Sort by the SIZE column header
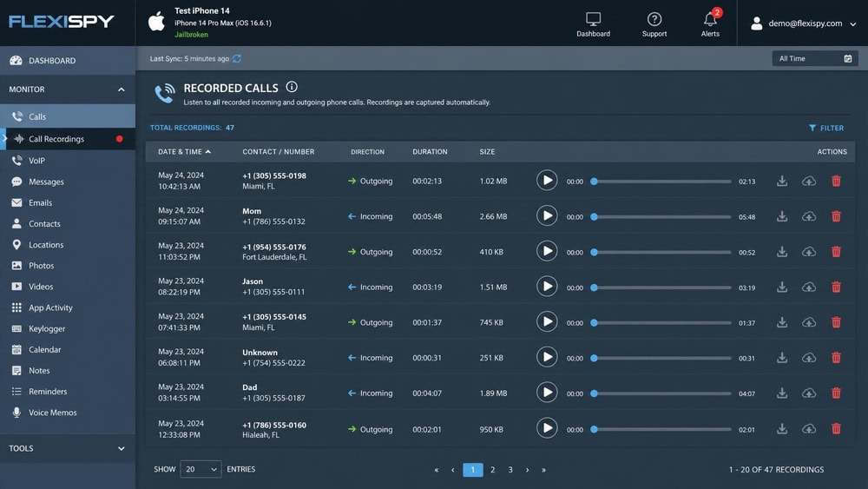868x489 pixels. [x=487, y=152]
